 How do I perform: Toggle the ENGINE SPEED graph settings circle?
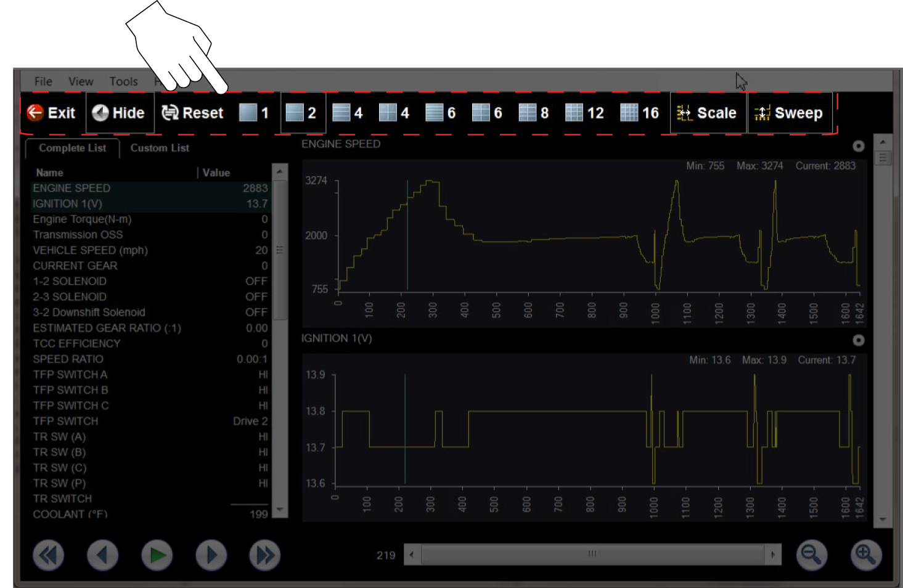click(x=858, y=146)
